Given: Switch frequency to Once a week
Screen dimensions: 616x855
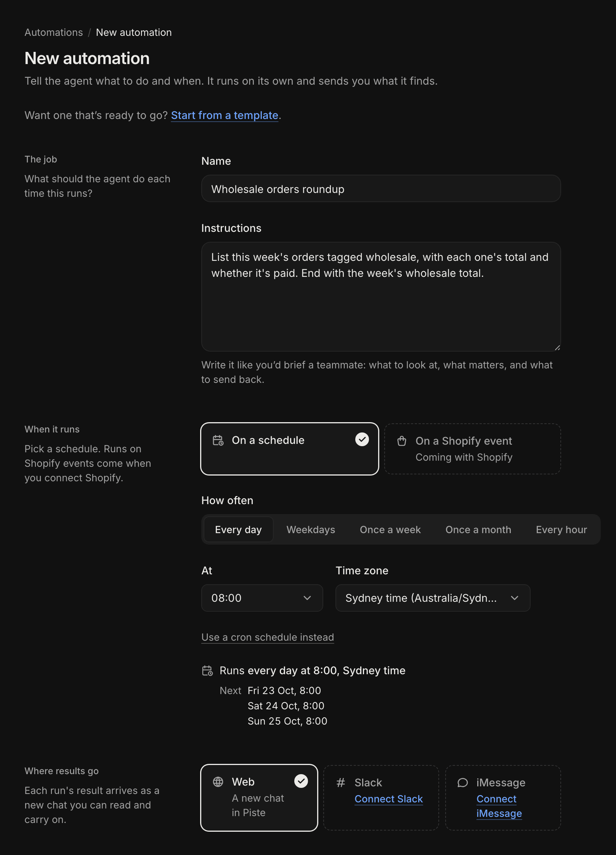Looking at the screenshot, I should [390, 529].
